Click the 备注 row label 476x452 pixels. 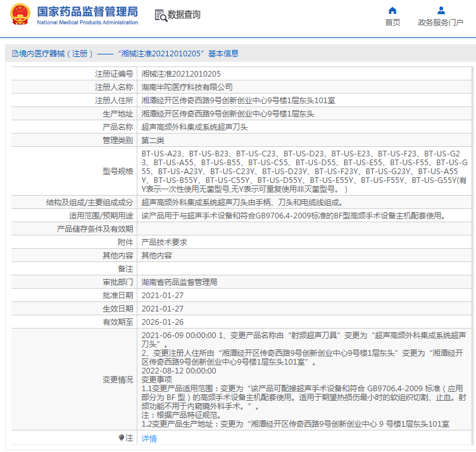[x=126, y=269]
